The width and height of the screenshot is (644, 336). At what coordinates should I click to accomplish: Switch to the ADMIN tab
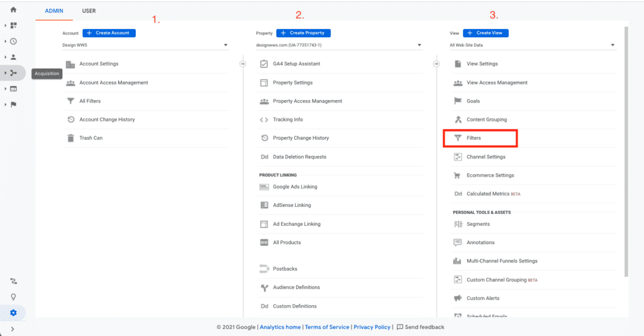coord(54,11)
